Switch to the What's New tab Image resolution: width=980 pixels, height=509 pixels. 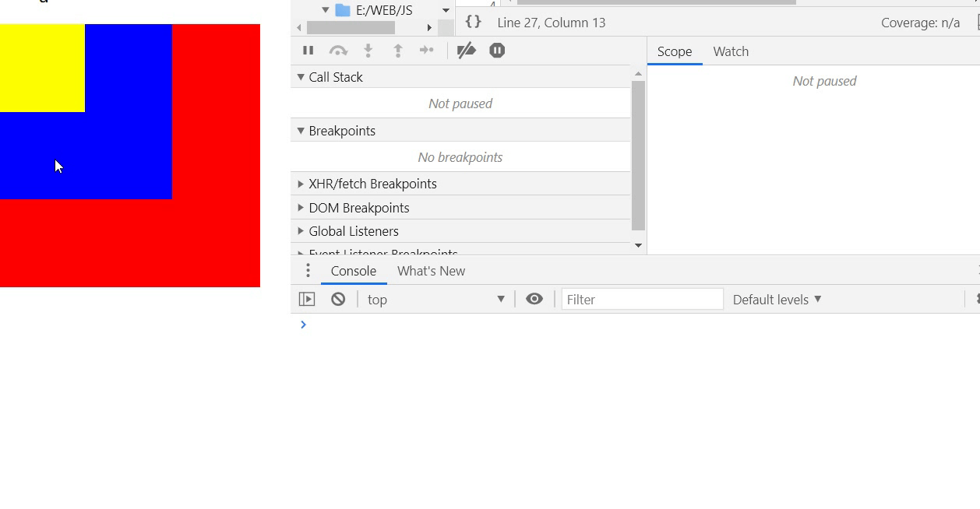431,271
